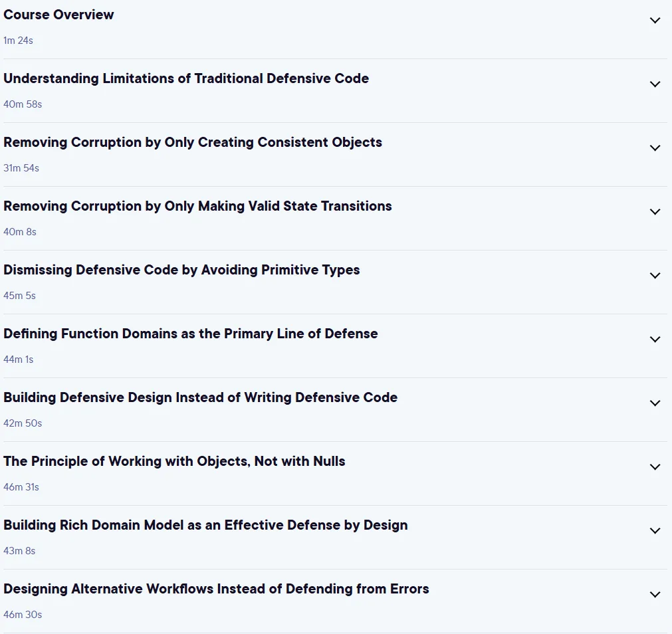672x634 pixels.
Task: Expand chevron for Removing Corruption by Only Making Valid State Transitions
Action: click(x=655, y=211)
